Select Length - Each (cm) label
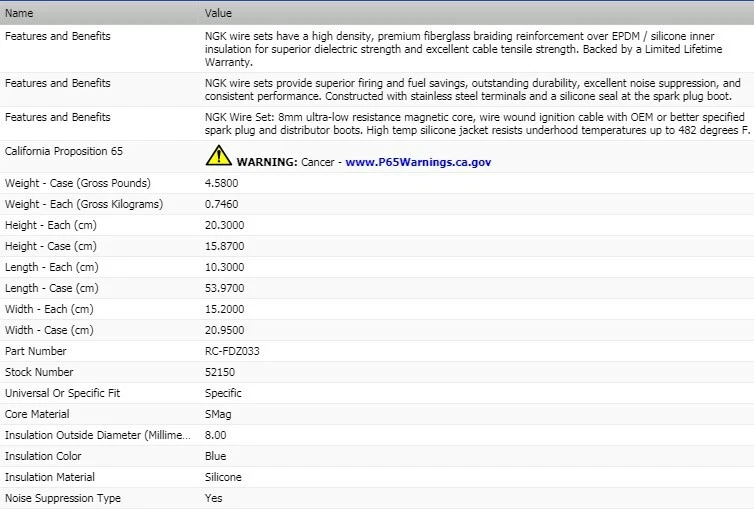The width and height of the screenshot is (754, 509). 51,267
